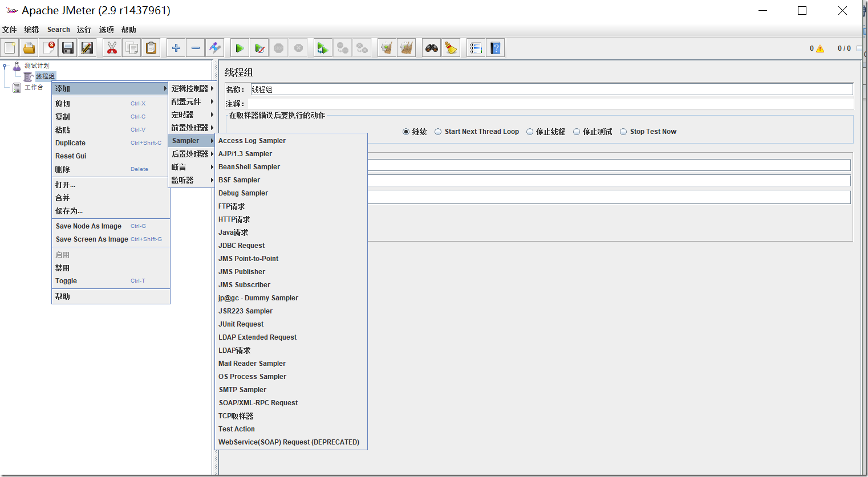This screenshot has height=477, width=868.
Task: Click the yellow warning triangle indicator
Action: 820,48
